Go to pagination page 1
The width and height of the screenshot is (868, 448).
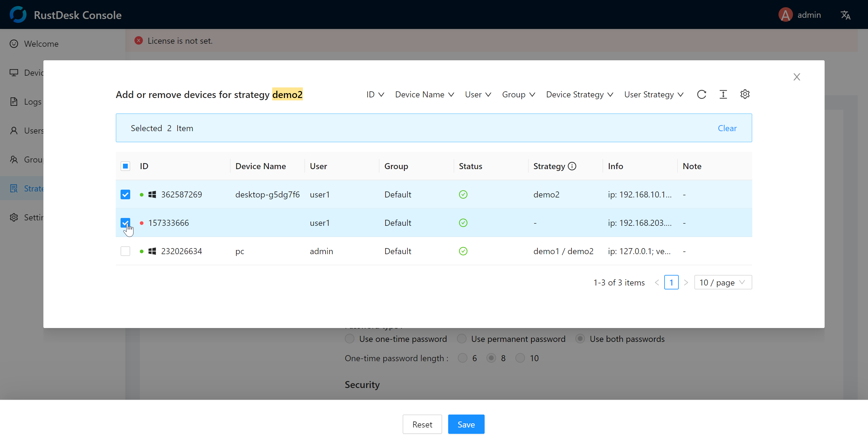pyautogui.click(x=671, y=282)
